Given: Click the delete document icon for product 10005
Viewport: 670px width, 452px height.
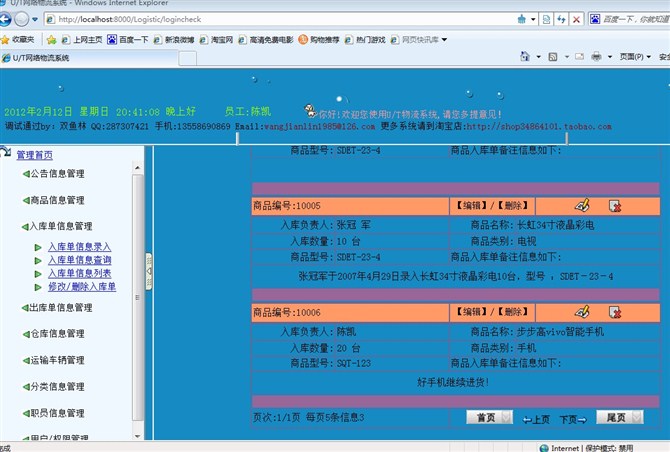Looking at the screenshot, I should tap(615, 206).
